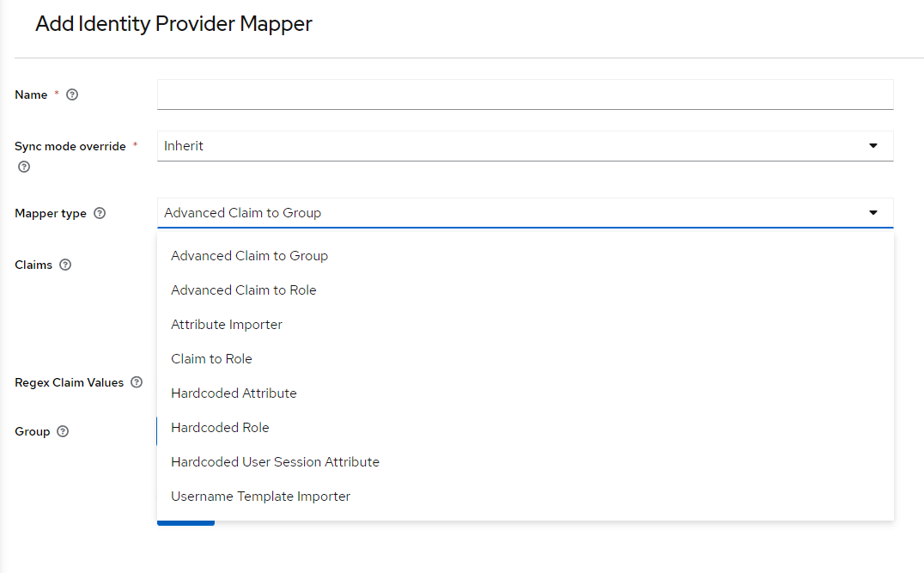Image resolution: width=924 pixels, height=573 pixels.
Task: Open the Claims field help icon
Action: tap(66, 265)
